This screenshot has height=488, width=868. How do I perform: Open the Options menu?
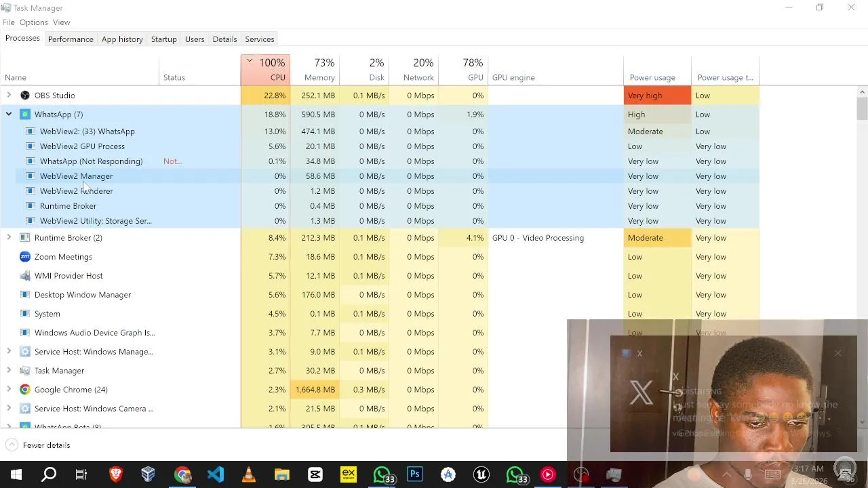(x=34, y=22)
